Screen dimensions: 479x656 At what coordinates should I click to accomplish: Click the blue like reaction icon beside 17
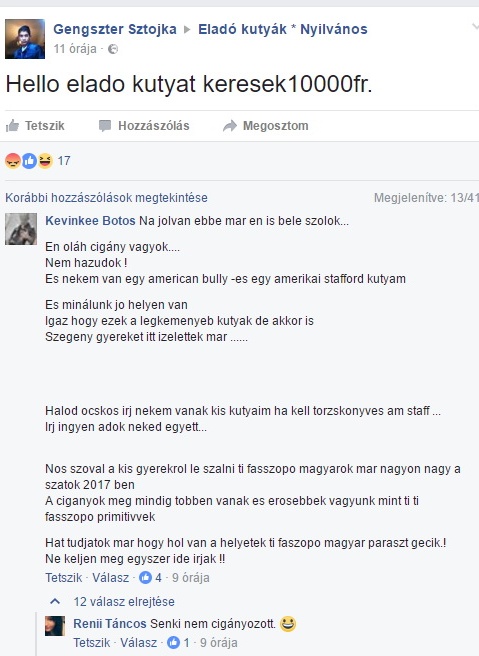pos(29,161)
